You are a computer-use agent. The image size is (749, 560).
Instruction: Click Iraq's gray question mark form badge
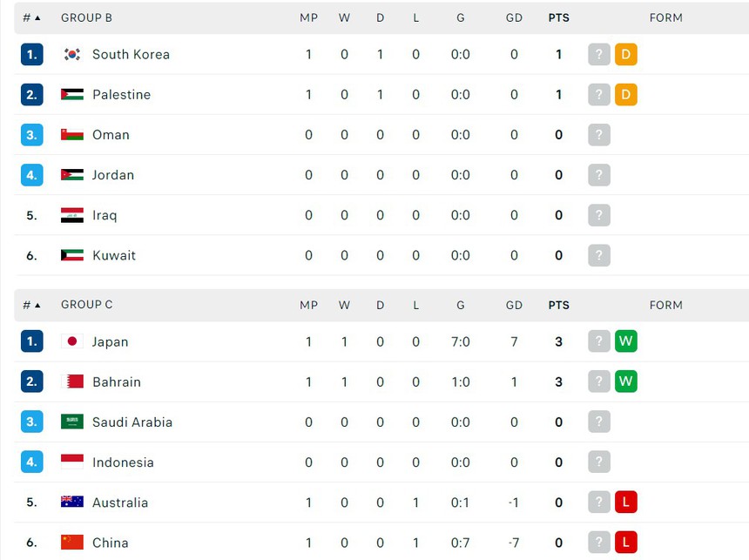[x=598, y=215]
